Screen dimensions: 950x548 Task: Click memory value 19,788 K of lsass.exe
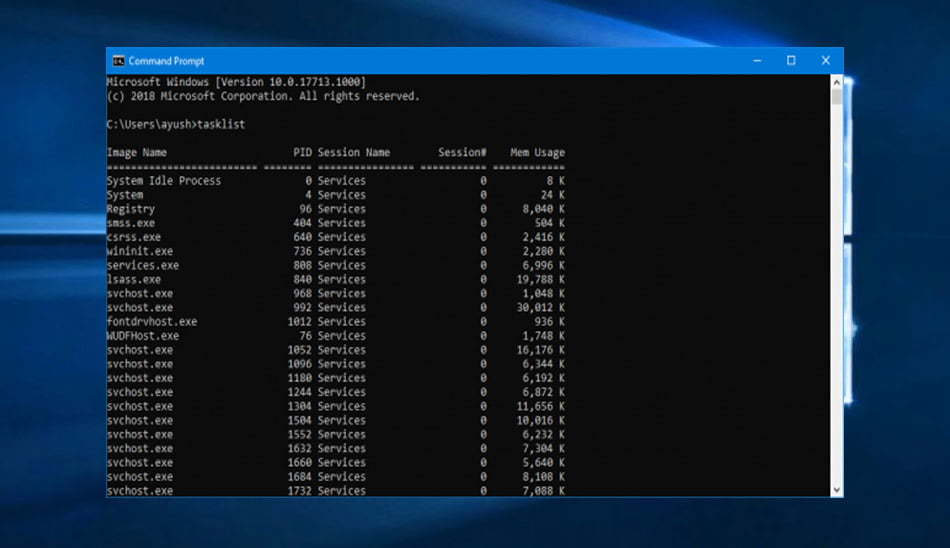tap(540, 279)
